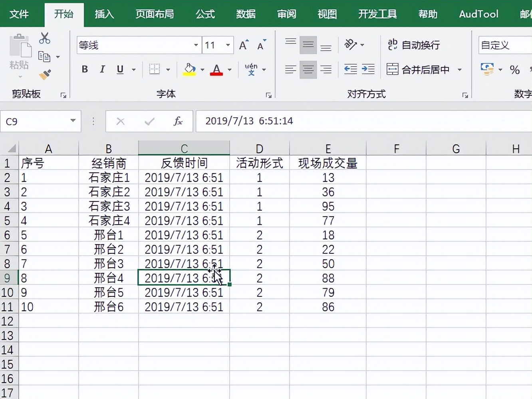Open the 对齐方式 dialog launcher
Viewport: 532px width, 399px height.
pyautogui.click(x=465, y=95)
